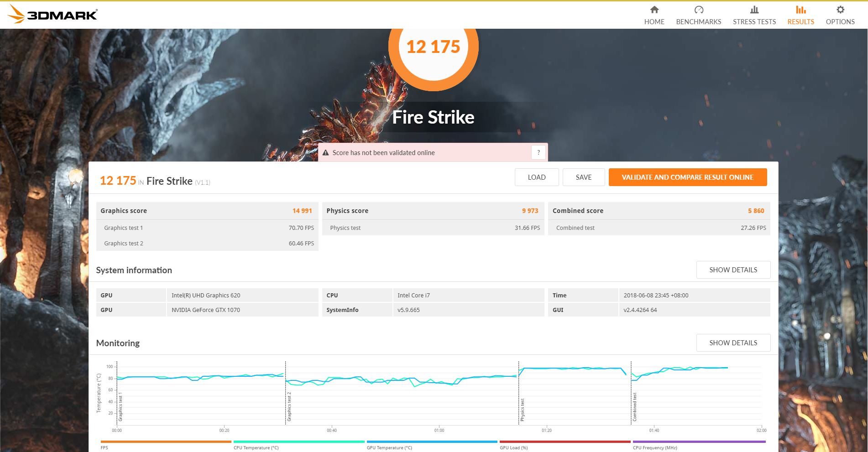Toggle the CPU Frequency purple legend bar
Screen dimensions: 868x452
click(699, 442)
